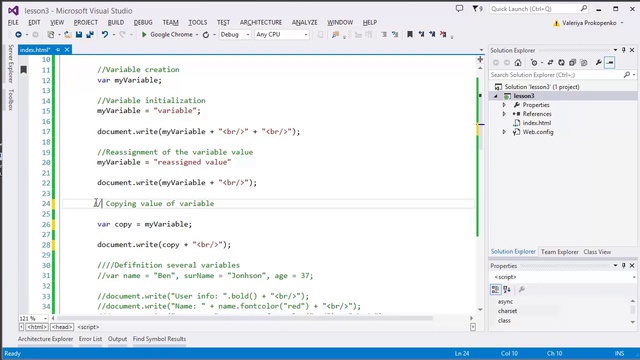Click the Pending Changes Filter clock icon
The height and width of the screenshot is (360, 640).
(534, 62)
